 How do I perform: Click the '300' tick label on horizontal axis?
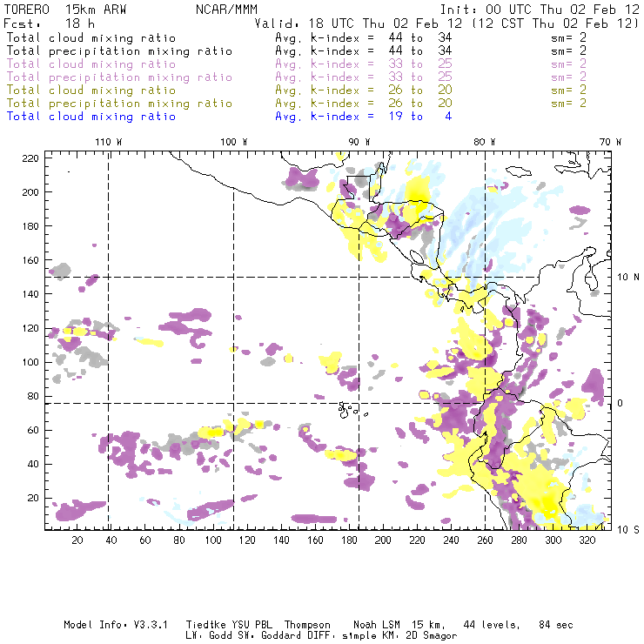(553, 540)
